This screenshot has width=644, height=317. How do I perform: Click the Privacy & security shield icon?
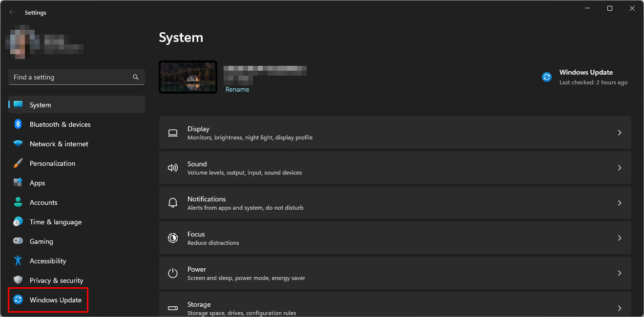coord(18,280)
